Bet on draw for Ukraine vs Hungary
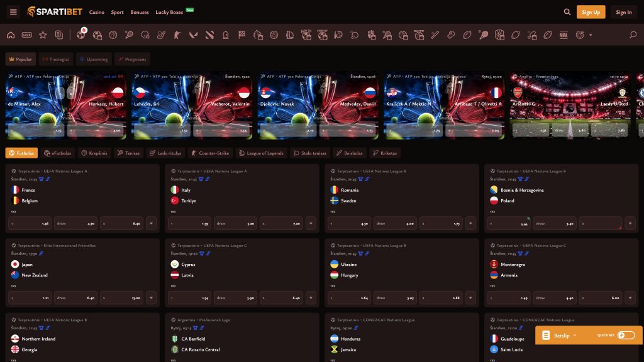The image size is (644, 362). pos(395,298)
